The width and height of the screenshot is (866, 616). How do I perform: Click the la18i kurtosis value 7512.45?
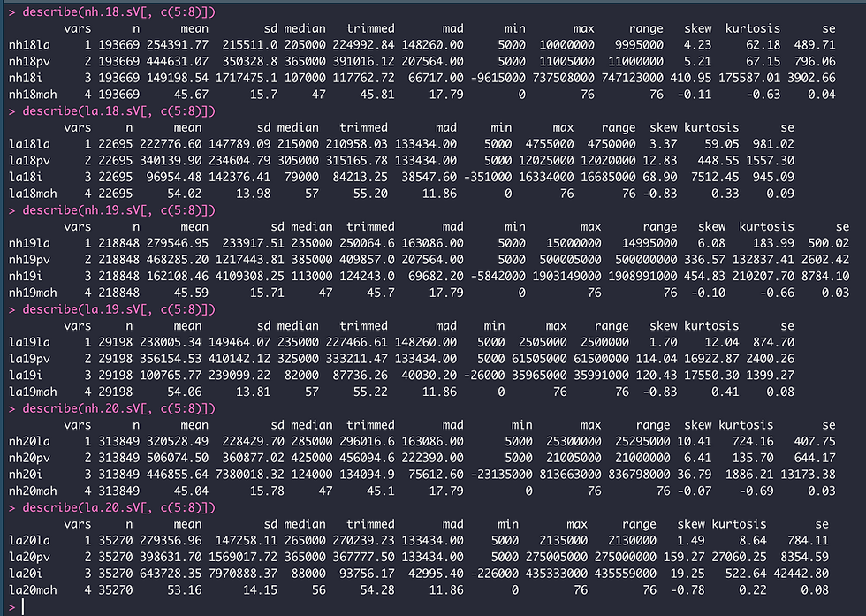pyautogui.click(x=715, y=178)
